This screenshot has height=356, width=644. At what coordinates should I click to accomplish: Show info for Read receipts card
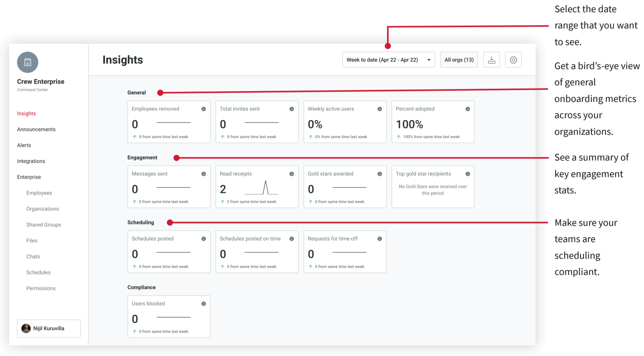[x=292, y=174]
